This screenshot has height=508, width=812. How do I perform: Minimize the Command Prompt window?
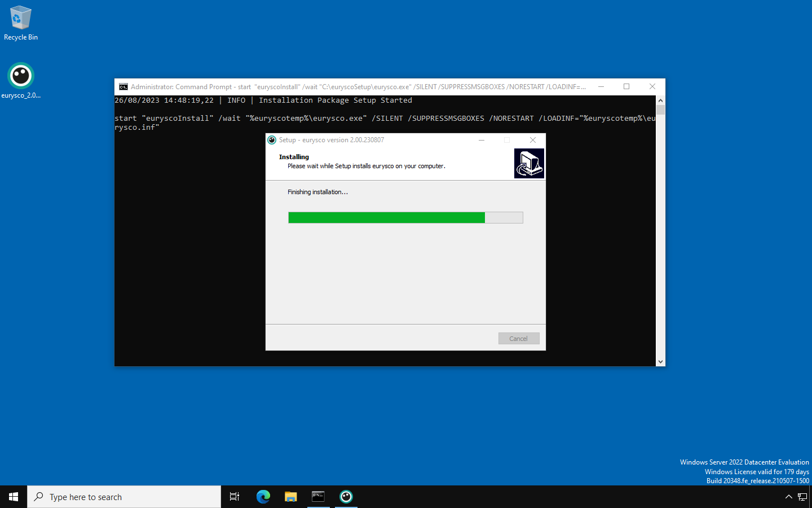pos(601,86)
